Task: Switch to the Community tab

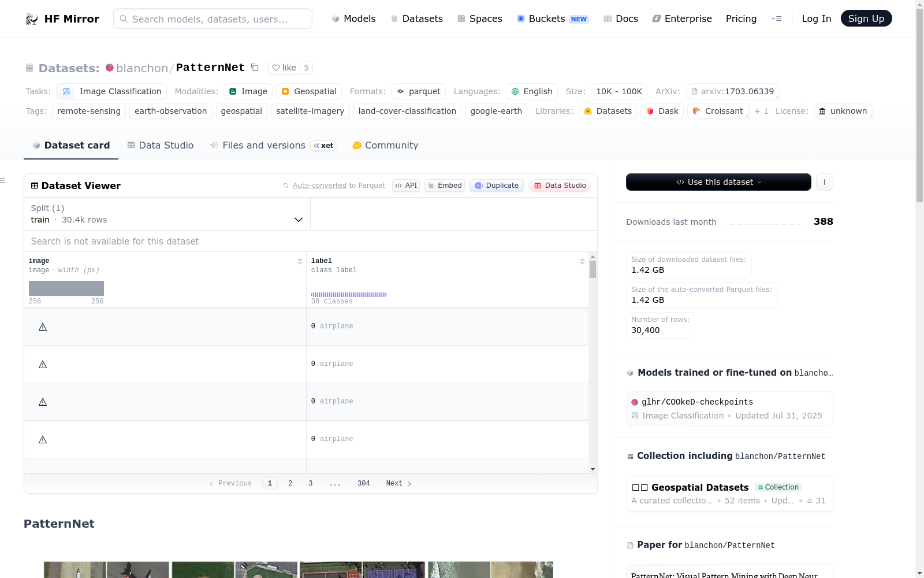Action: point(385,145)
